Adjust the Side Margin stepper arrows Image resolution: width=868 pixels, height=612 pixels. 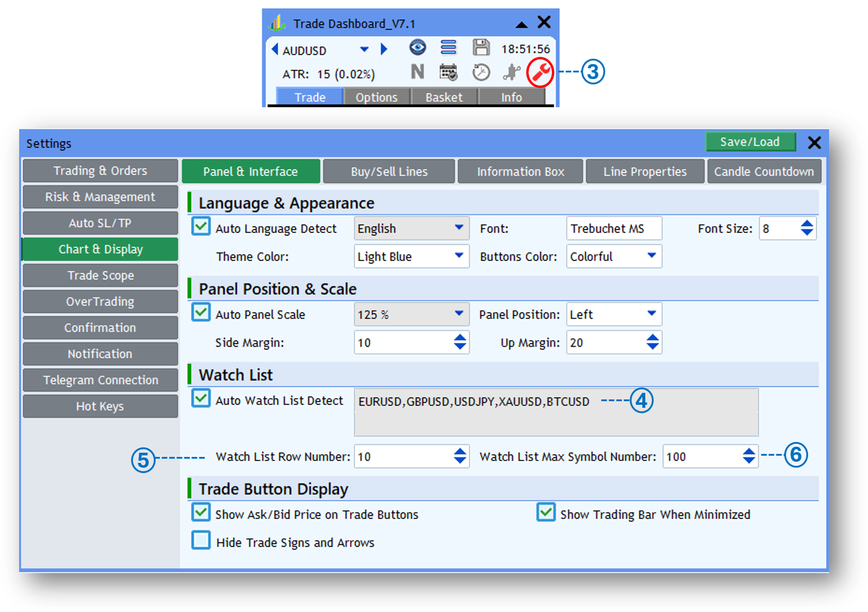coord(460,343)
